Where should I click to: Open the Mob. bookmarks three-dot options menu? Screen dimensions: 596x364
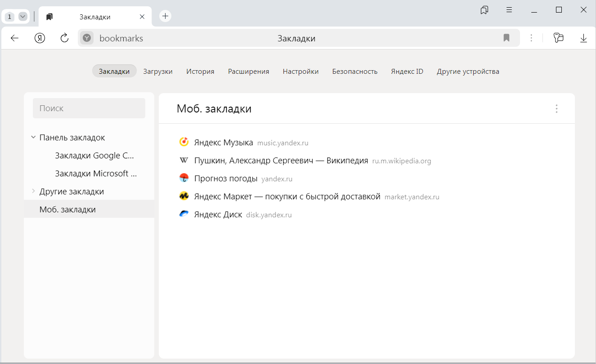coord(556,109)
